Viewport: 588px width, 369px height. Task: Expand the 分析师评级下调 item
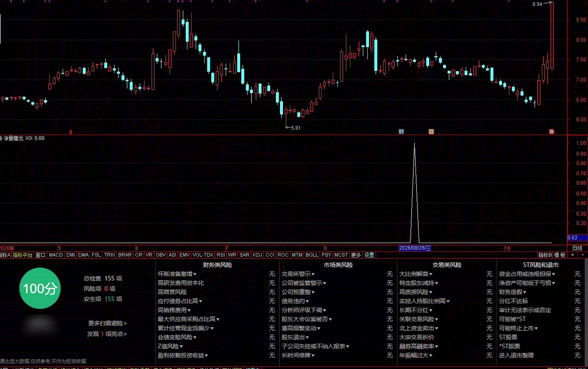(304, 310)
